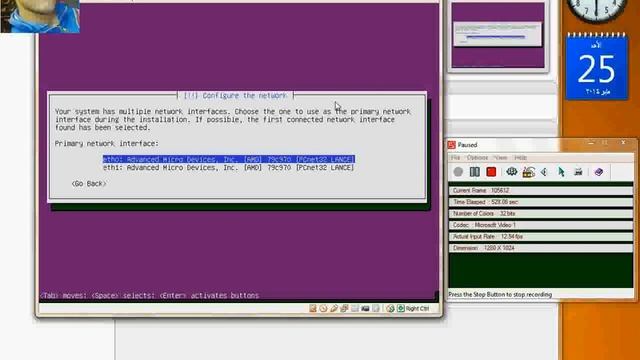Click the analog clock desktop gadget
This screenshot has height=360, width=640.
(596, 10)
